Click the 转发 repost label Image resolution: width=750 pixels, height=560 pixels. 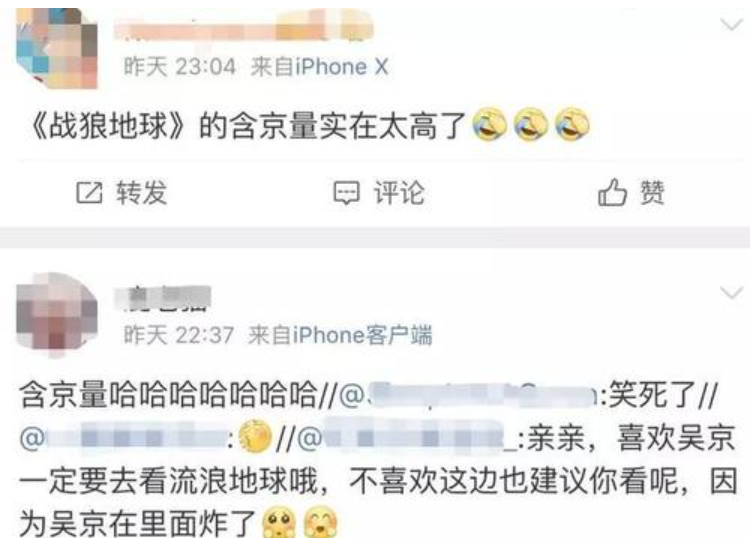pyautogui.click(x=142, y=193)
